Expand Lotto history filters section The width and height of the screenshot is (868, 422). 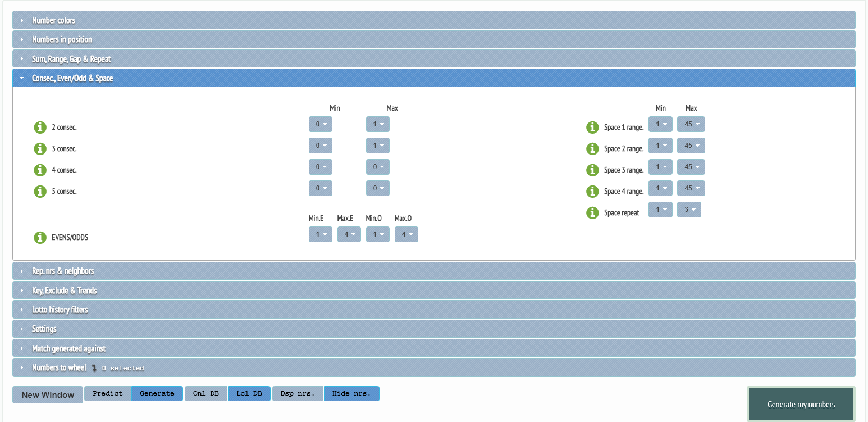(x=434, y=310)
